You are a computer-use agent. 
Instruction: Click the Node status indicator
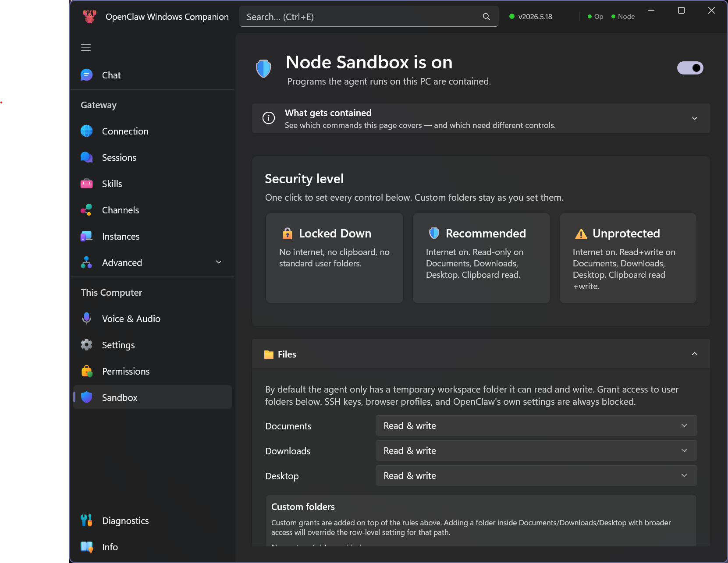click(x=623, y=17)
